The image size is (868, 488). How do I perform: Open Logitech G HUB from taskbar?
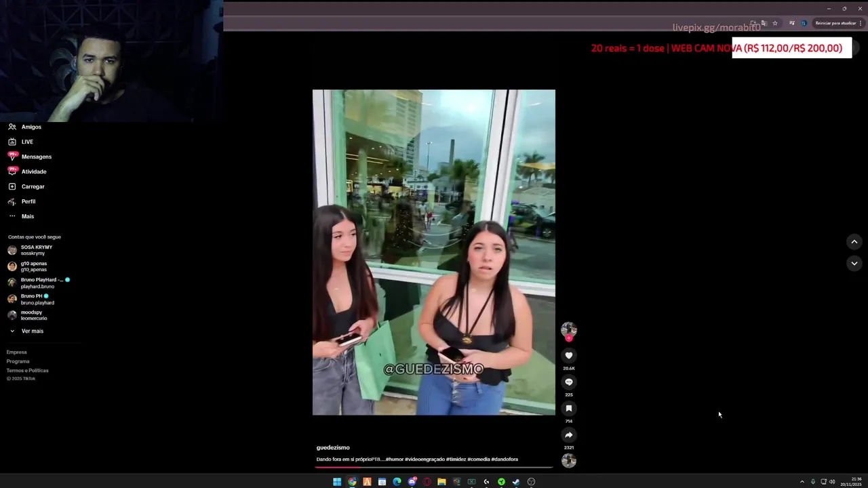pos(486,482)
